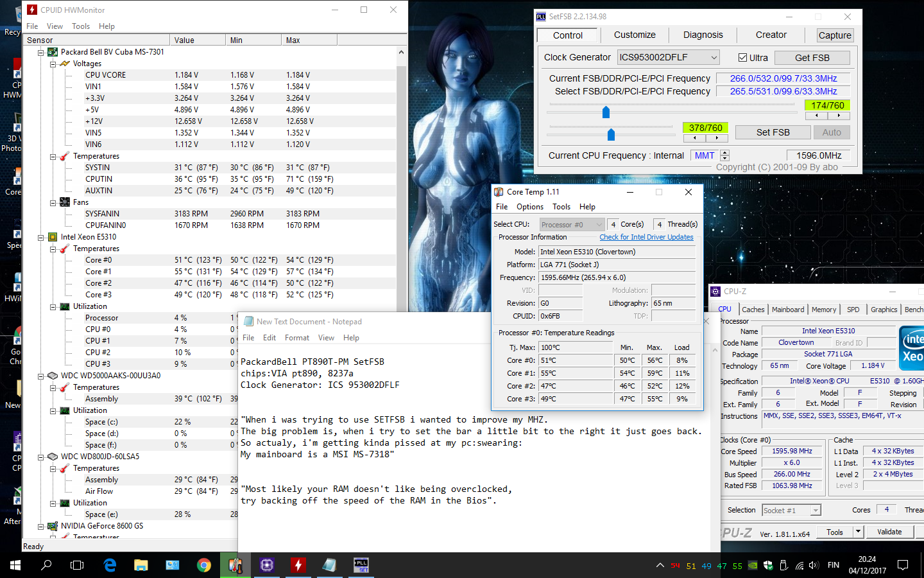Open the View menu in HWMonitor
Image resolution: width=924 pixels, height=578 pixels.
tap(55, 26)
